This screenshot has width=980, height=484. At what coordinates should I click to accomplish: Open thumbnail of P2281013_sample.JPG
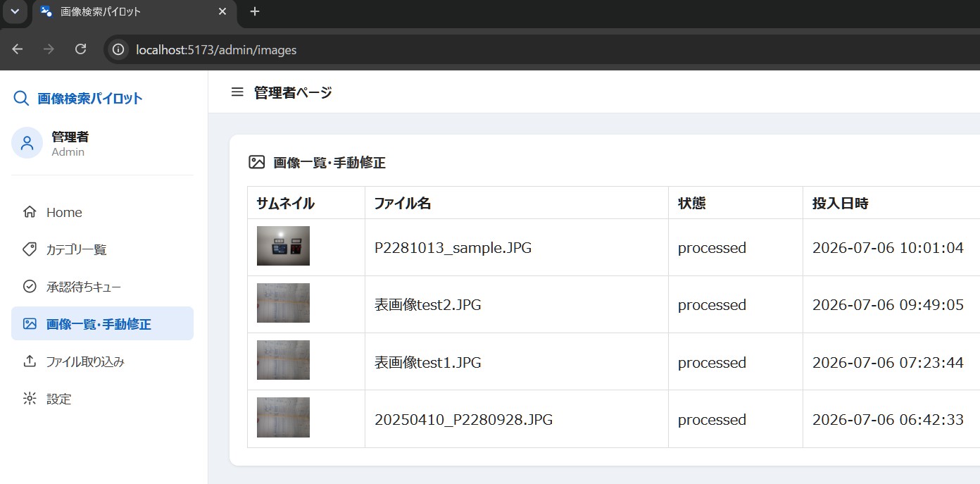tap(283, 246)
